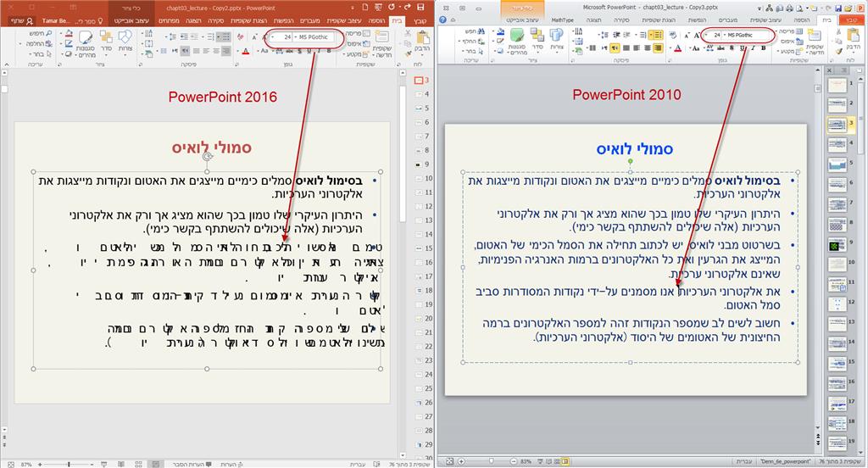The height and width of the screenshot is (468, 868).
Task: Click Comments (הערות הסבר) in PowerPoint 2016 status bar
Action: 192,464
